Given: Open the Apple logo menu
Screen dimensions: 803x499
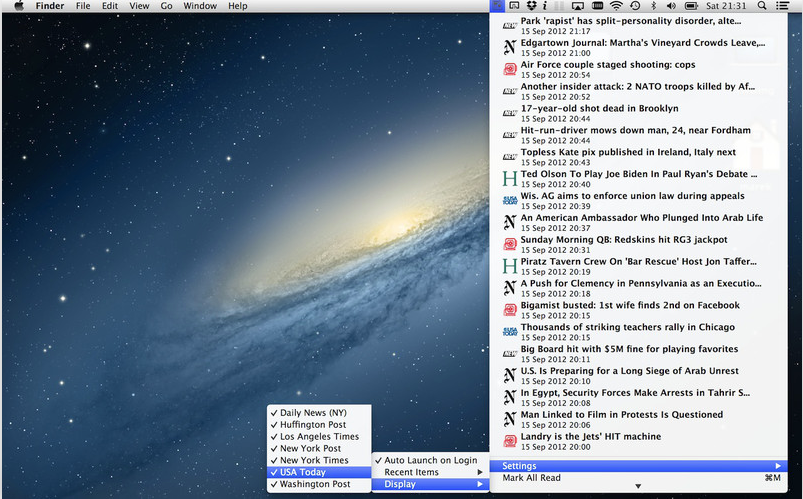Looking at the screenshot, I should click(x=18, y=6).
